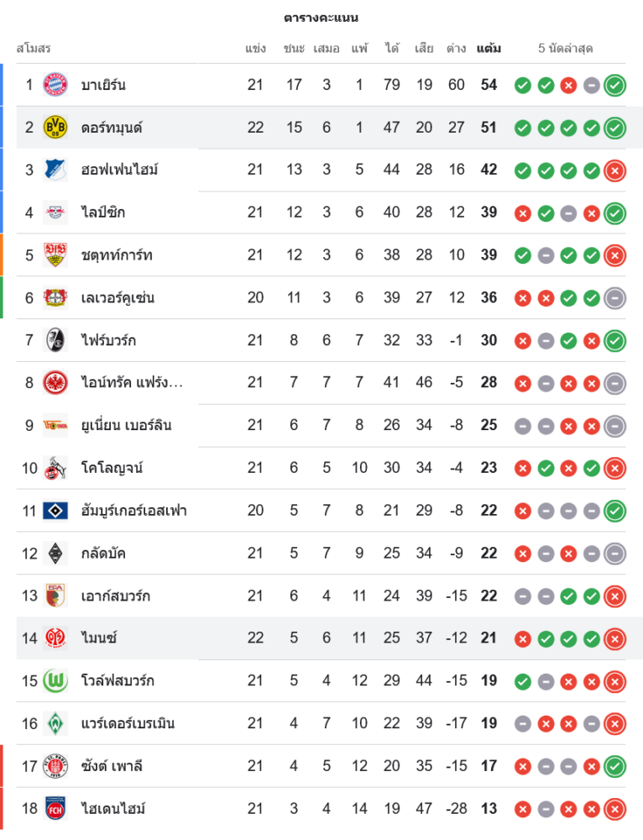Click the Wolfsburg green W logo

55,680
